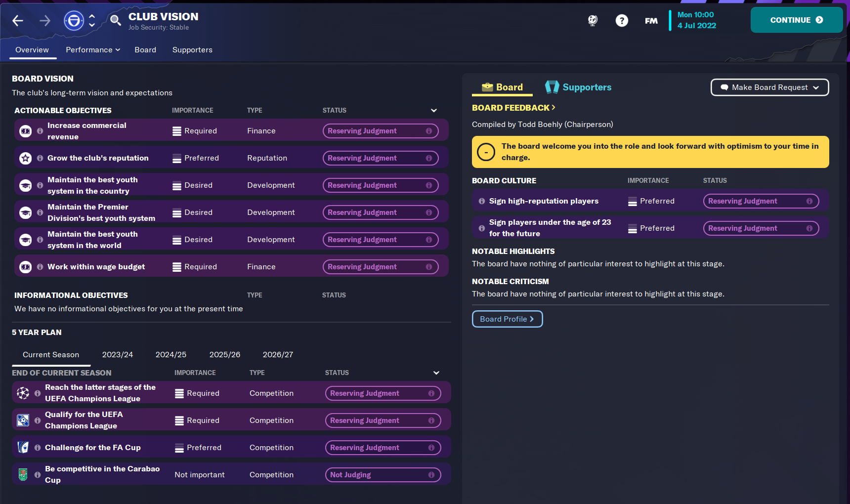Open the Performance dropdown tab
This screenshot has height=504, width=850.
(x=93, y=50)
